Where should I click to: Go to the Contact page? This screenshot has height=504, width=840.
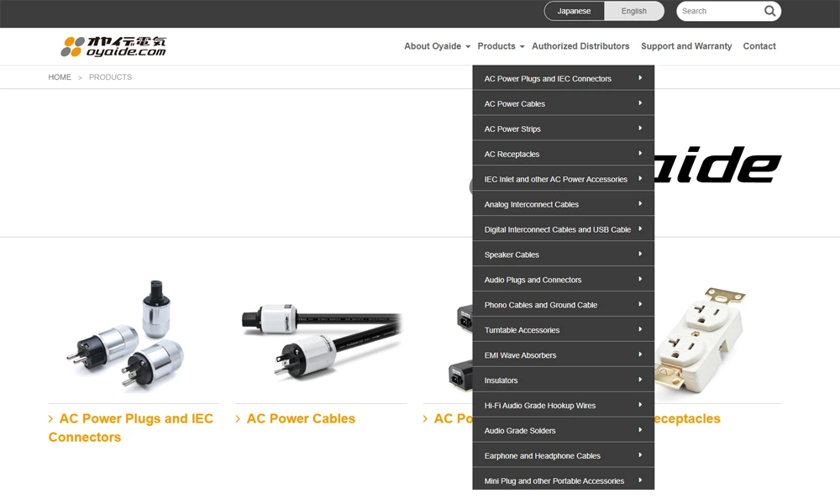pos(759,46)
